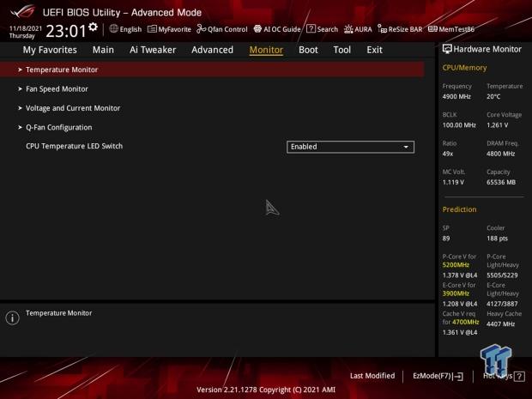Click the 20°C temperature value

[493, 97]
